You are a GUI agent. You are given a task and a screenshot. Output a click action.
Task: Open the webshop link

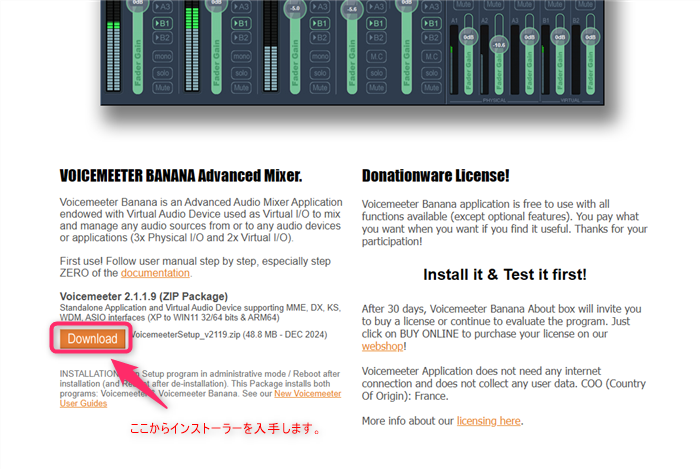(382, 346)
